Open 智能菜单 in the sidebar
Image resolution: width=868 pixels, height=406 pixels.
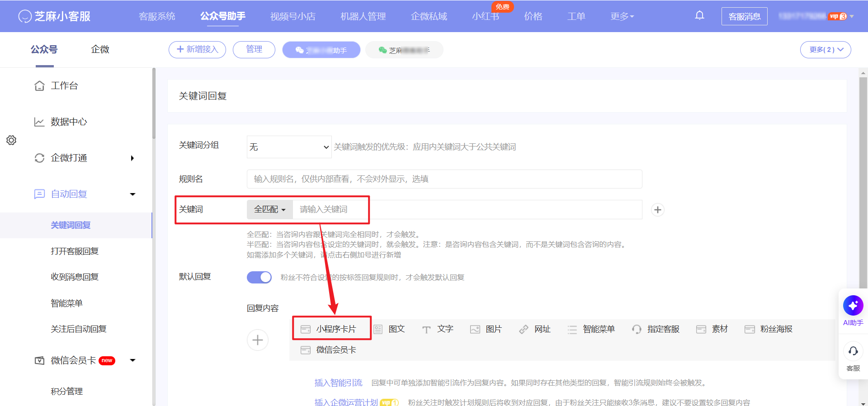point(66,303)
